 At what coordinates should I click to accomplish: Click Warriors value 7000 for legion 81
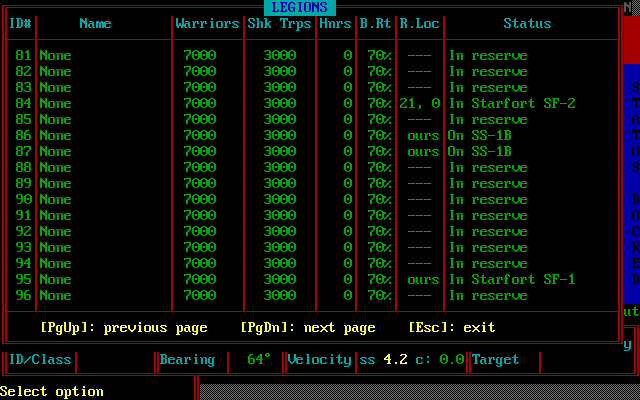(x=200, y=56)
